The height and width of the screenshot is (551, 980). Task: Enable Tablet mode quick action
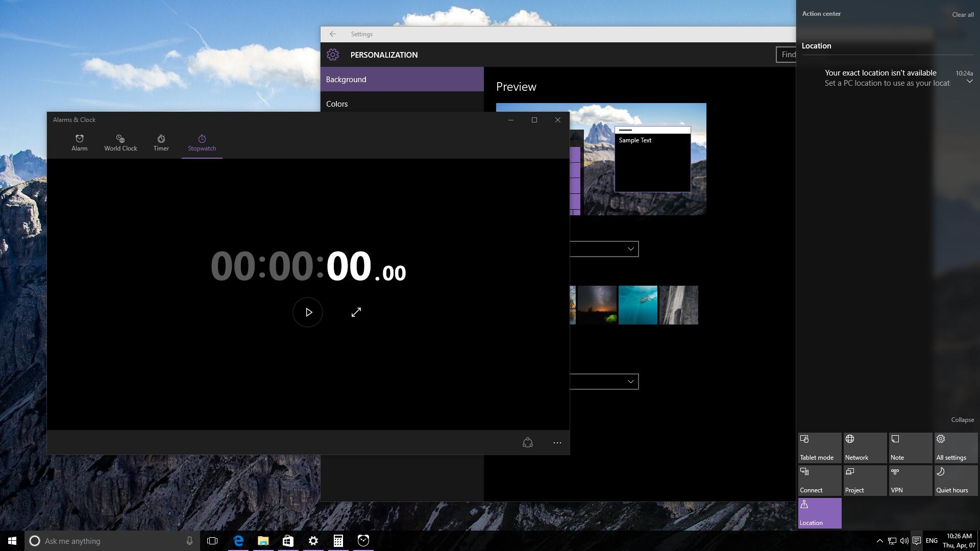pyautogui.click(x=819, y=448)
